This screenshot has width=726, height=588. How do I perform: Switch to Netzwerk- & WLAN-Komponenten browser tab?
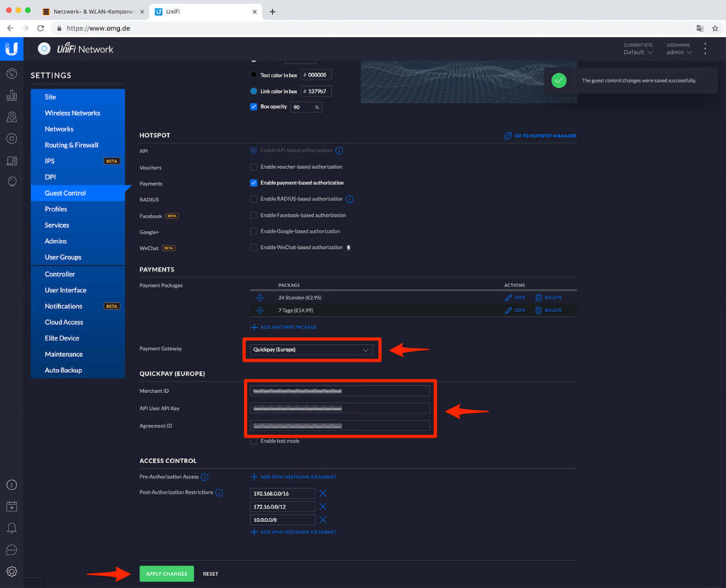tap(93, 11)
